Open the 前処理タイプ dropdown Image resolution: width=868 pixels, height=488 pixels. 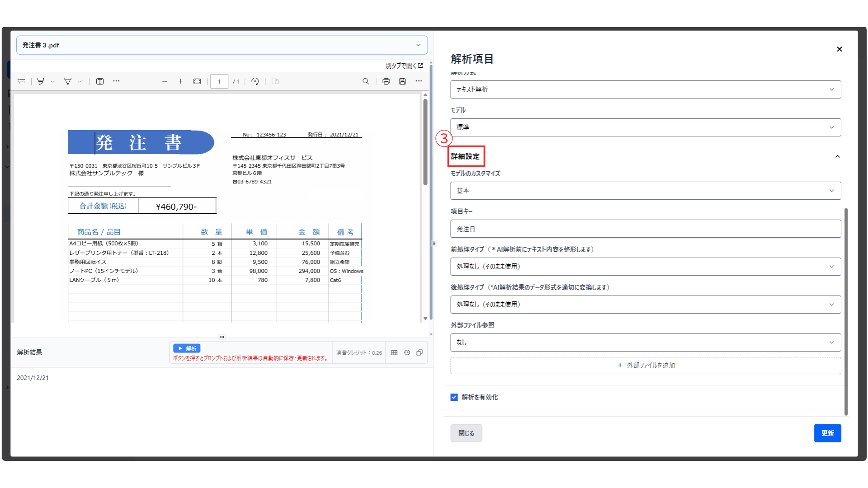pyautogui.click(x=646, y=267)
